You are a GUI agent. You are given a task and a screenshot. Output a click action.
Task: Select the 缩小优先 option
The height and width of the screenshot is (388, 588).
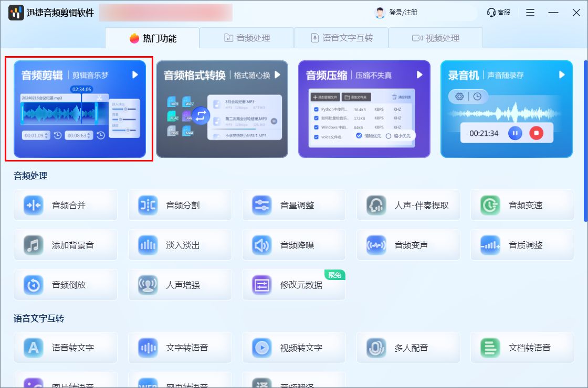398,136
